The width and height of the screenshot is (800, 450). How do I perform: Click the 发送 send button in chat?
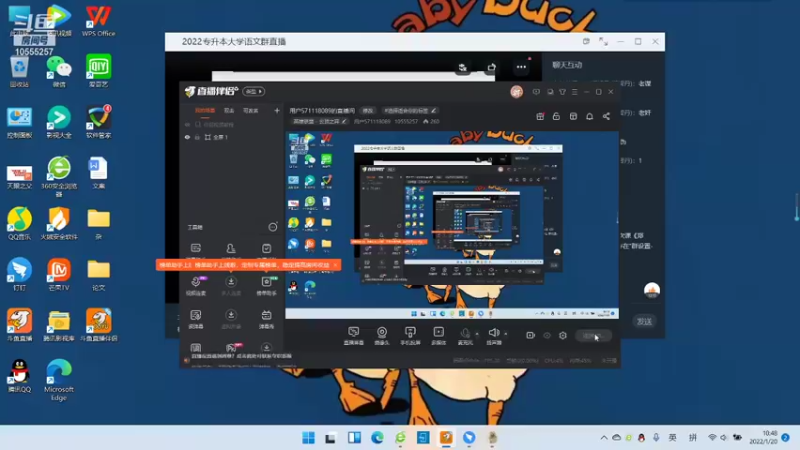[644, 321]
